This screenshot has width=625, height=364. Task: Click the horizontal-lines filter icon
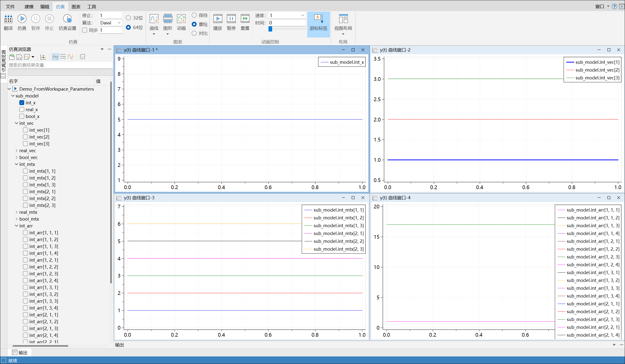pyautogui.click(x=63, y=57)
